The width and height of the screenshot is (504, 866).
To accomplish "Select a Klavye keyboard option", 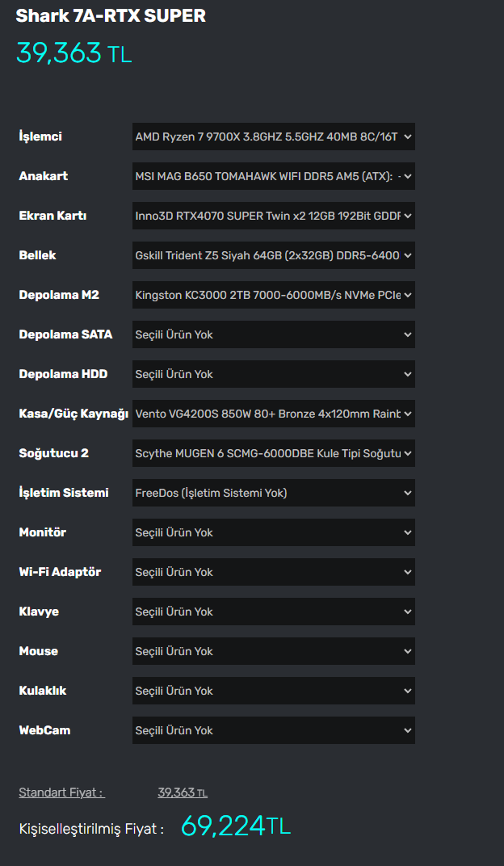I will [273, 612].
